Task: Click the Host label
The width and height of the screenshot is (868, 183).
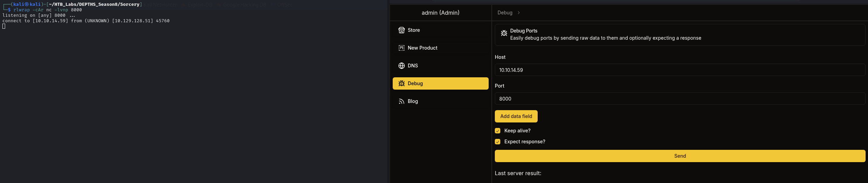Action: (500, 57)
